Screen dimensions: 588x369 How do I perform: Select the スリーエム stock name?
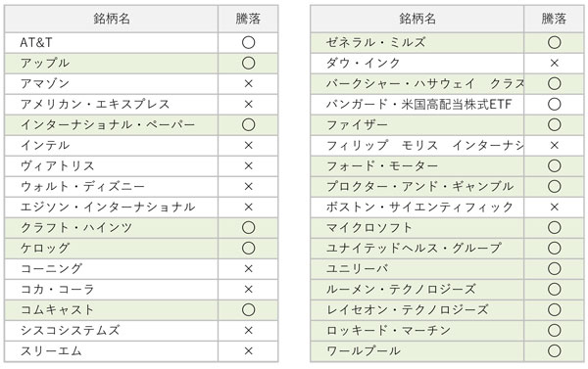pyautogui.click(x=51, y=351)
